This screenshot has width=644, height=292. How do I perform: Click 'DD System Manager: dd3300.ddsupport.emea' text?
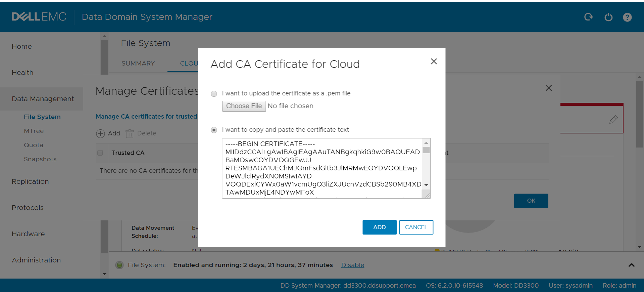[x=348, y=286]
